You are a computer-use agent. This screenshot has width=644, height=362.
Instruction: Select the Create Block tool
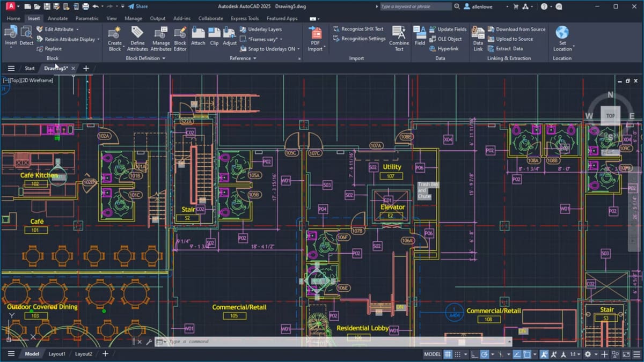(114, 38)
